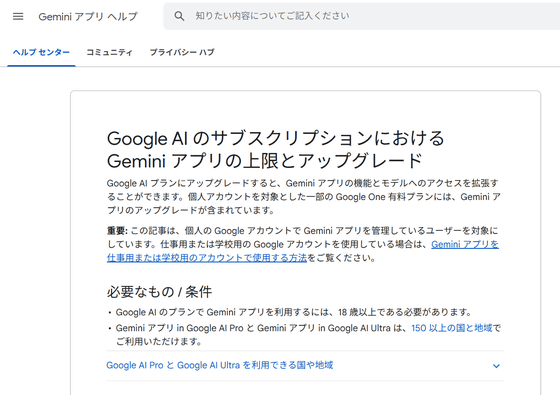The height and width of the screenshot is (395, 560).
Task: Click the article's main title heading
Action: [x=275, y=149]
